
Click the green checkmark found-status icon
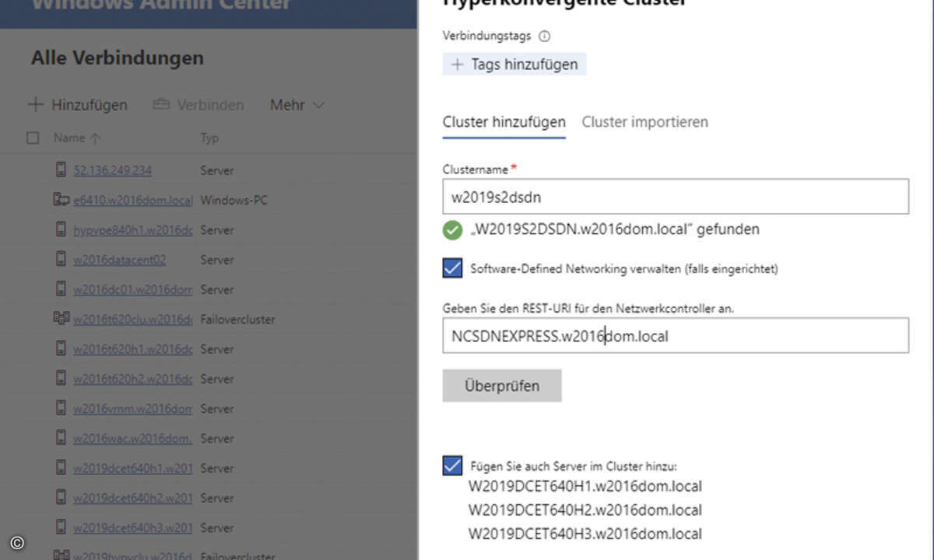tap(452, 229)
